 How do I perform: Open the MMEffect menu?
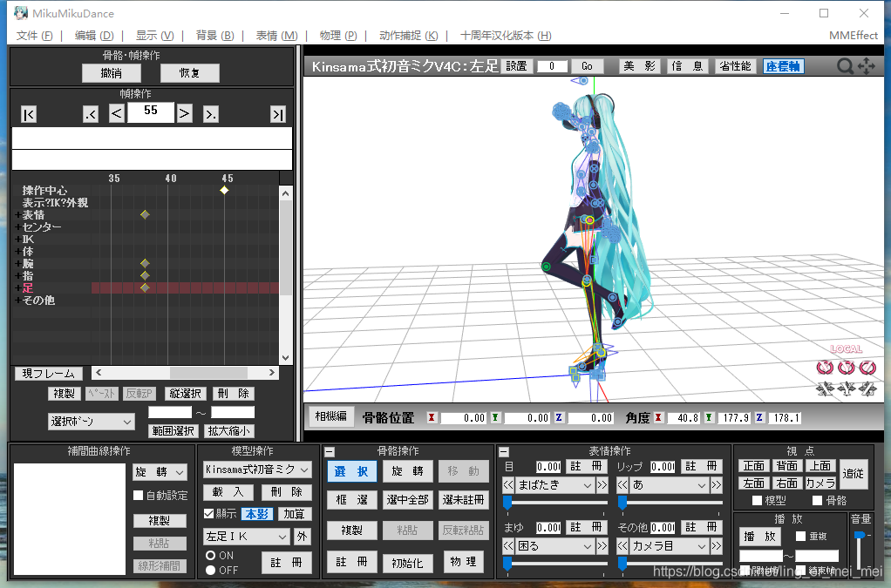(x=853, y=36)
